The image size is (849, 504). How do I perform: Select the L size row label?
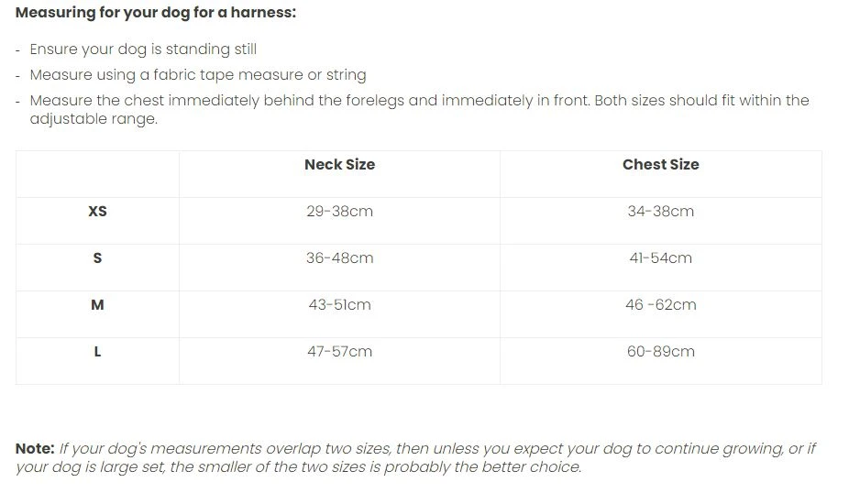[97, 352]
